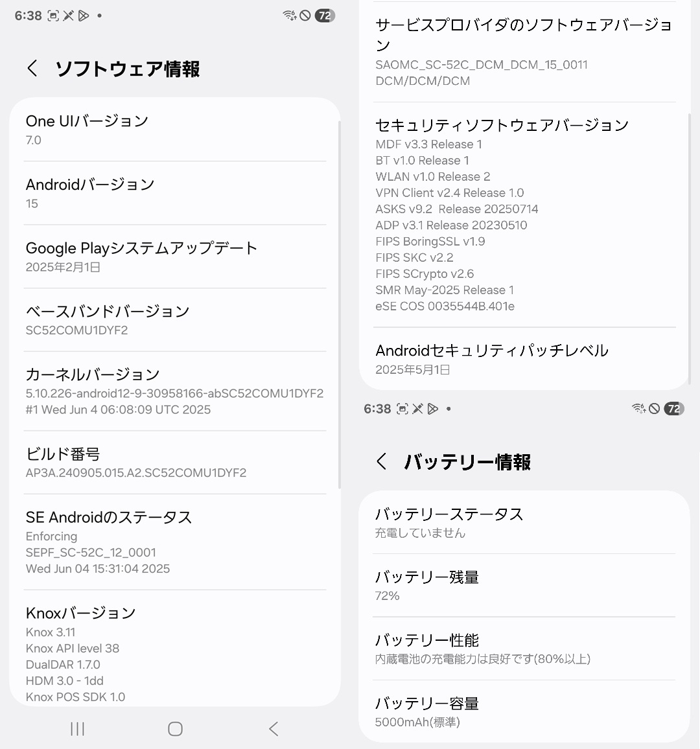Image resolution: width=700 pixels, height=749 pixels.
Task: Tap Play Store notification icon above ソフトウェア情報
Action: click(x=84, y=16)
